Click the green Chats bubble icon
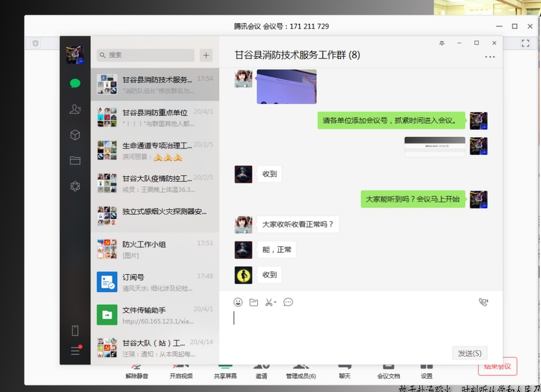 75,84
